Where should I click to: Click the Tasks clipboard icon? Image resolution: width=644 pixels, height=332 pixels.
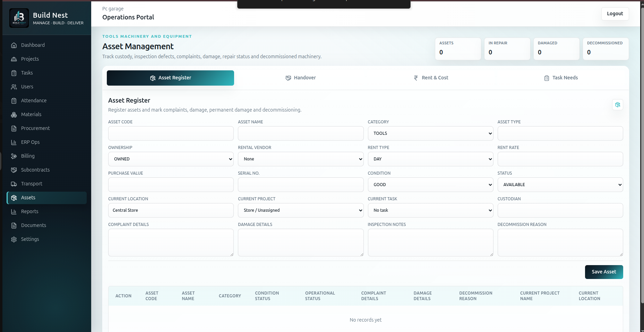(x=14, y=73)
